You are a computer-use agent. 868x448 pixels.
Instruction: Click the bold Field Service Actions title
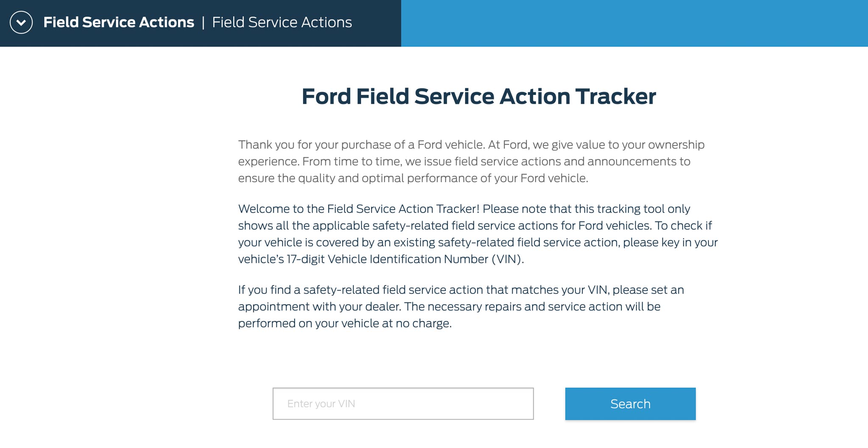119,22
